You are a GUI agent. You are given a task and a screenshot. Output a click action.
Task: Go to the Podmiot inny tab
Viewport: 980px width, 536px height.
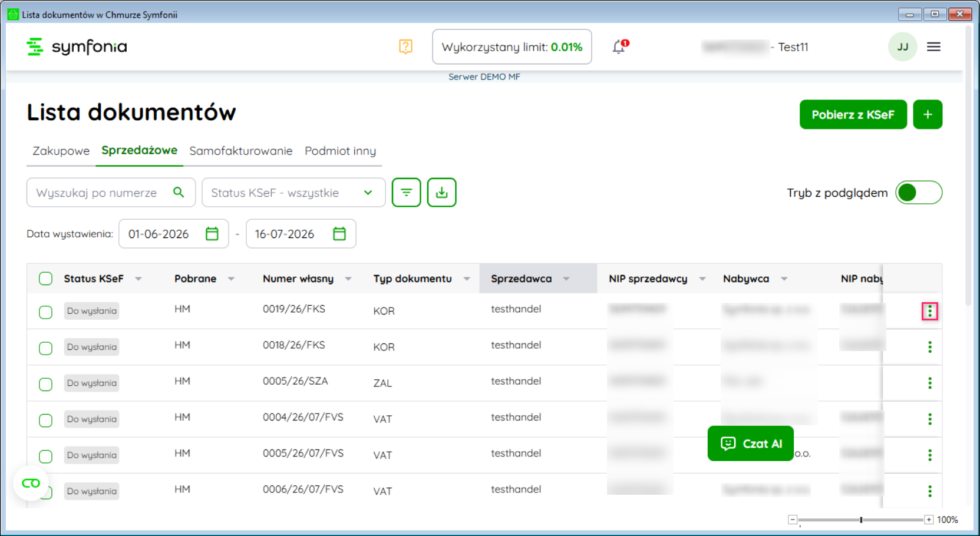point(340,151)
